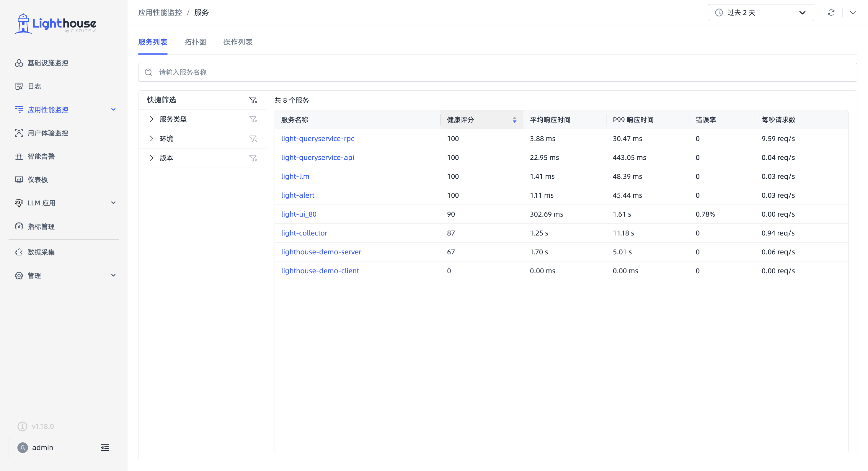
Task: Expand the 管理 sidebar chevron
Action: click(x=113, y=276)
